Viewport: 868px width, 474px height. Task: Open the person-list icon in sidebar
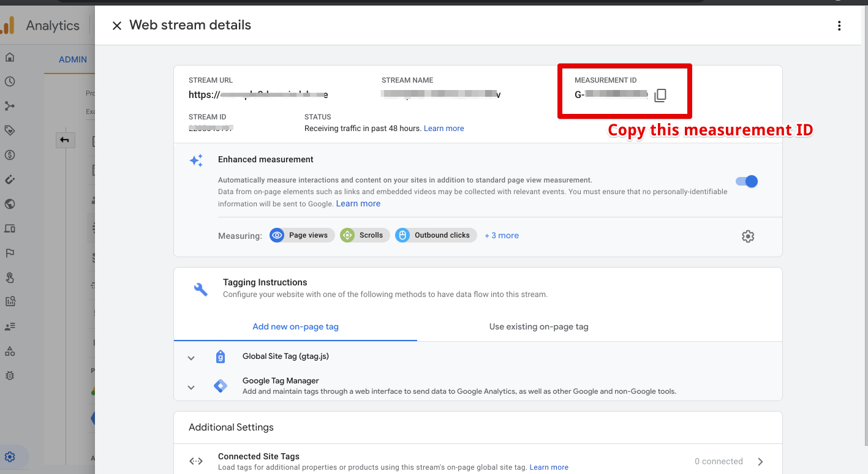pyautogui.click(x=10, y=326)
